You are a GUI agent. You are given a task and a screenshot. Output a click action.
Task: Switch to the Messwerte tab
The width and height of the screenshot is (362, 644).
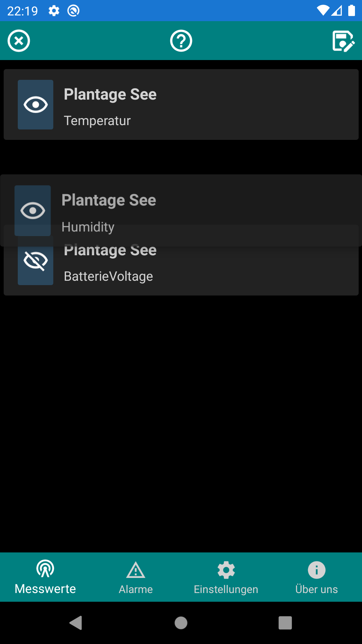coord(45,577)
